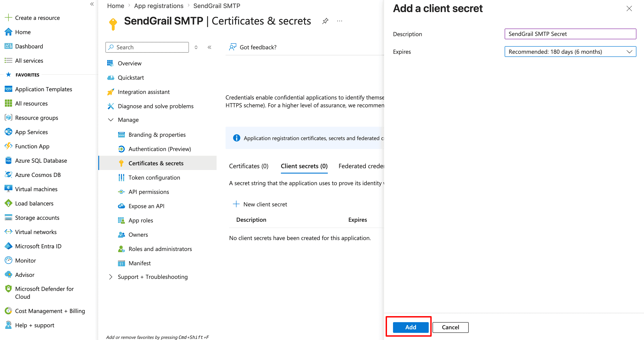Screen dimensions: 644x340
Task: Collapse the resource menu pane
Action: (x=209, y=47)
